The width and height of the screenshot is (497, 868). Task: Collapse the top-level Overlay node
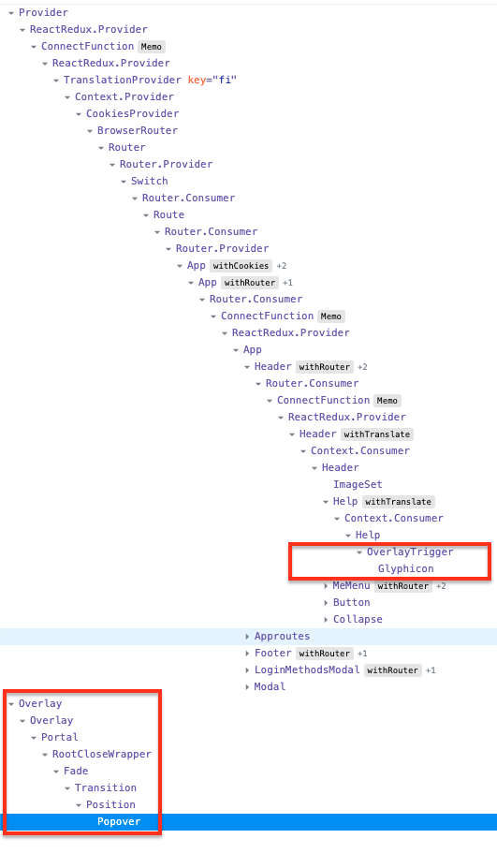(x=11, y=704)
